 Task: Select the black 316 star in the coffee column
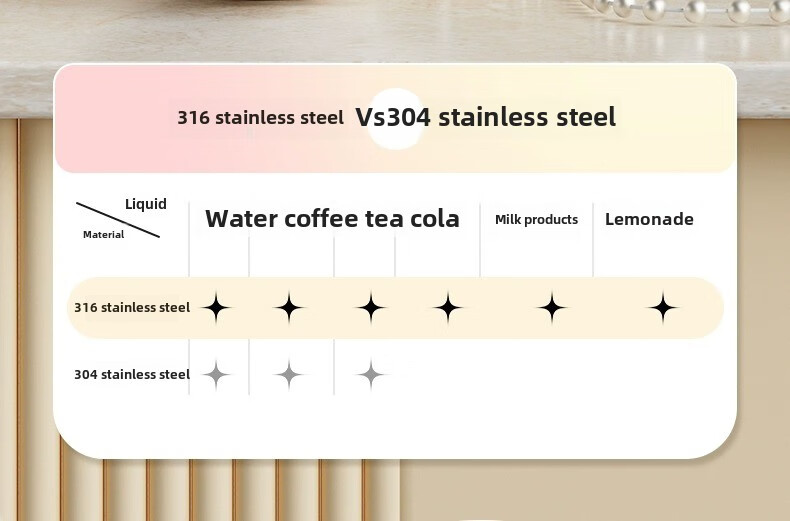click(x=290, y=308)
